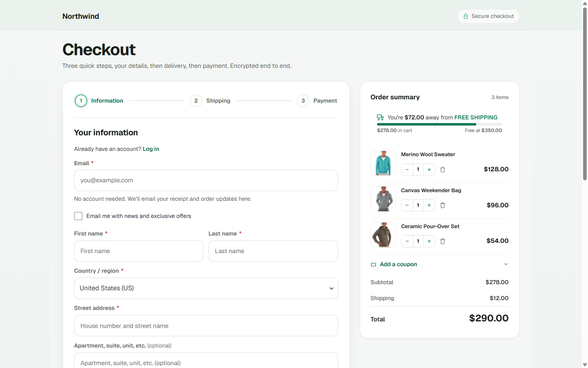Click the First name input field
This screenshot has height=368, width=588.
coord(139,251)
